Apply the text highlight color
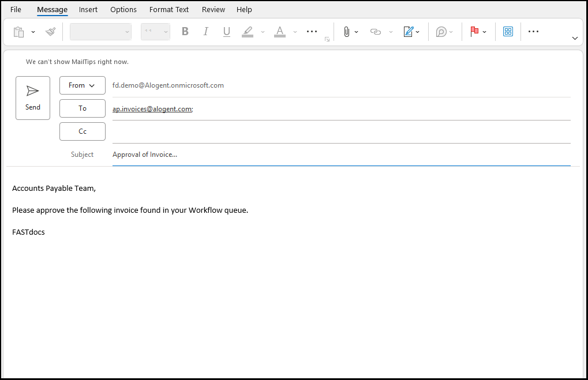Screen dimensions: 588x380 click(x=248, y=32)
